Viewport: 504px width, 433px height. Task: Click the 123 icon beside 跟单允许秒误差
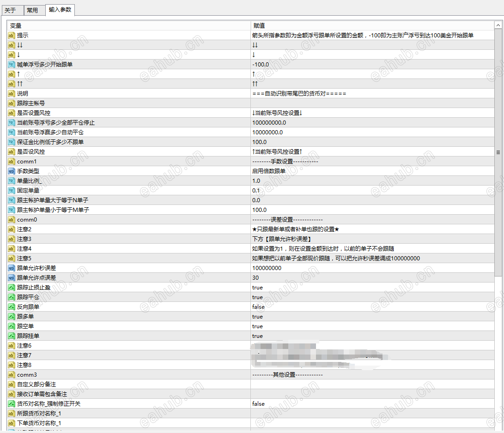point(11,268)
